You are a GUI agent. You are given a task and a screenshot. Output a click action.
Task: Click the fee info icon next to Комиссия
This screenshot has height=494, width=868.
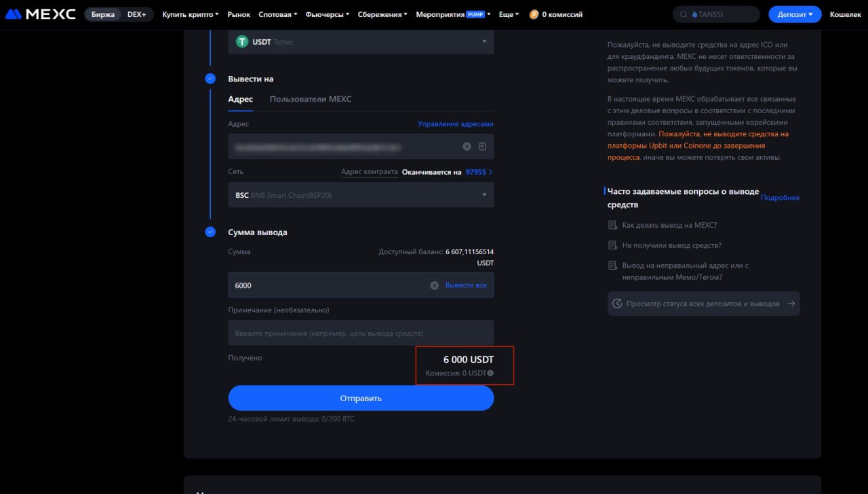coord(490,373)
